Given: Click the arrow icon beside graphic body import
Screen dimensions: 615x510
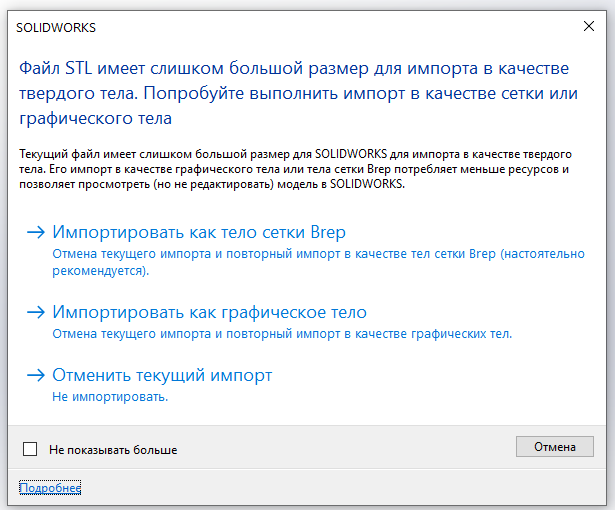Looking at the screenshot, I should tap(37, 312).
